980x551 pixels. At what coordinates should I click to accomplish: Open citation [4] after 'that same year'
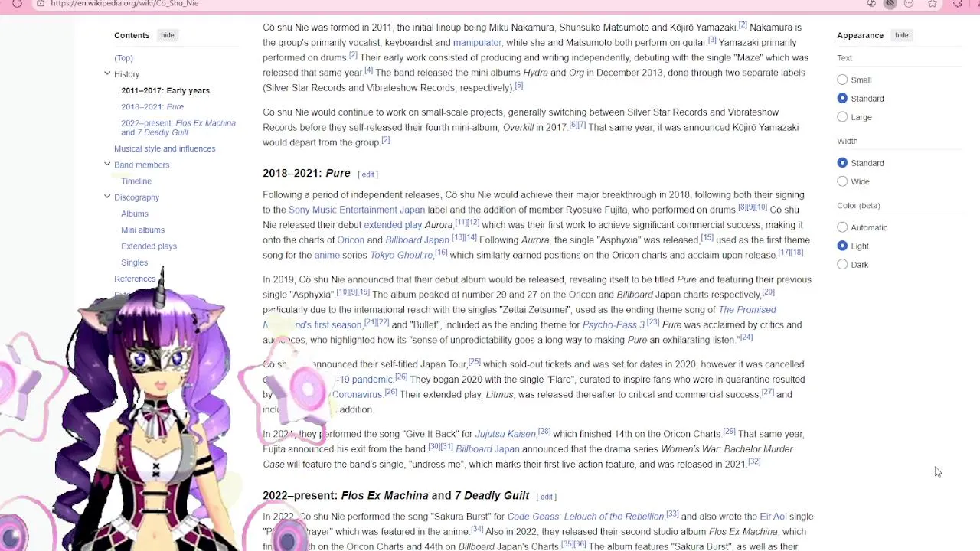click(x=368, y=70)
